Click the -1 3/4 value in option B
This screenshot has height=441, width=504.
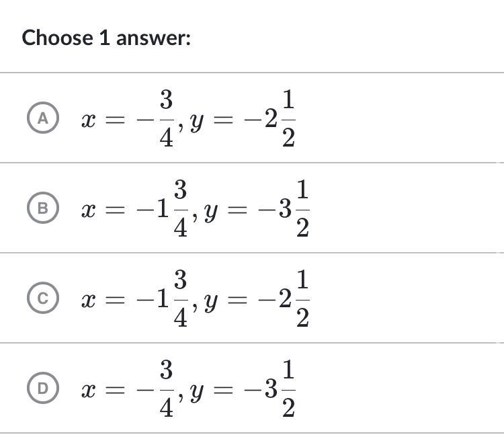tap(163, 208)
